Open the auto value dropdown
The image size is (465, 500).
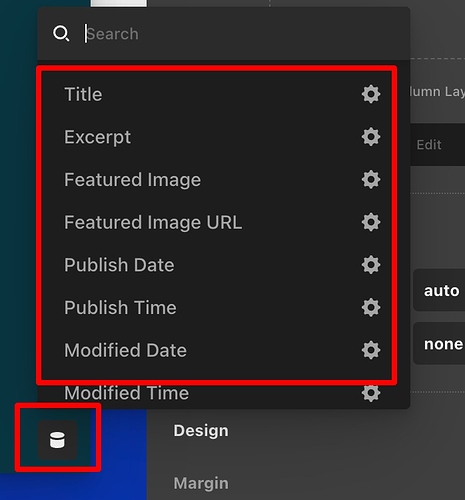(439, 290)
